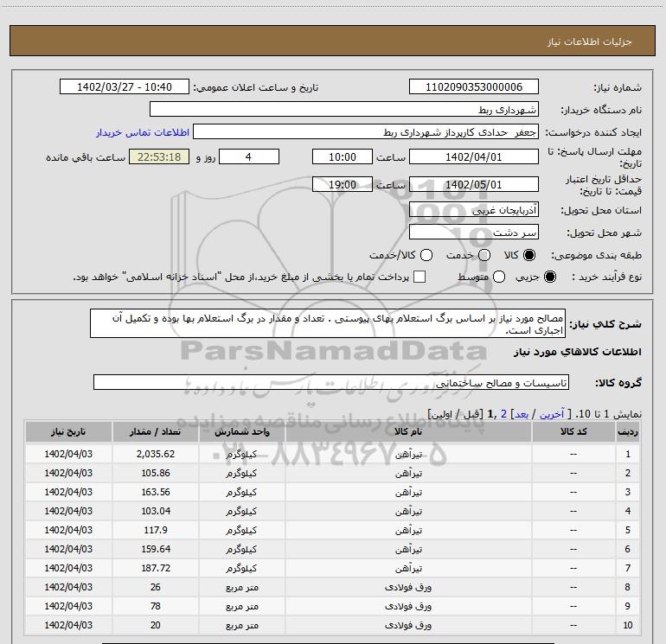The width and height of the screenshot is (666, 644).
Task: Select the خدمت radio button
Action: (484, 255)
